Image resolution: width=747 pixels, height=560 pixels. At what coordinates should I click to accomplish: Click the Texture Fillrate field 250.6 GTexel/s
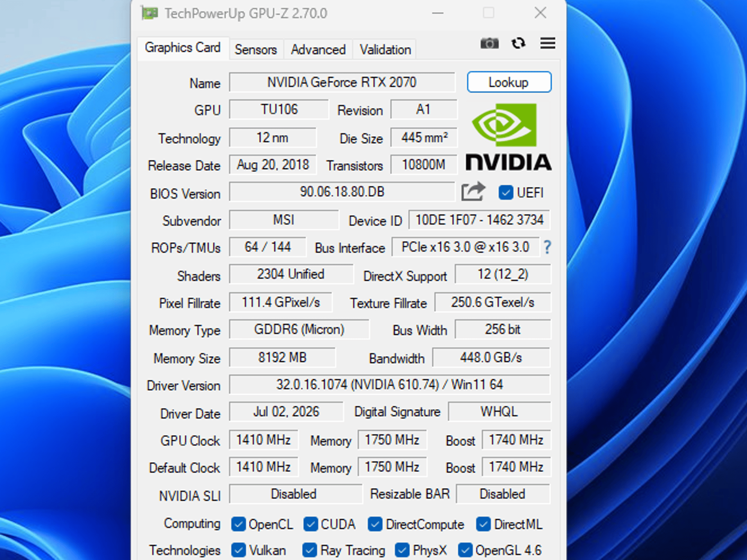[x=492, y=302]
